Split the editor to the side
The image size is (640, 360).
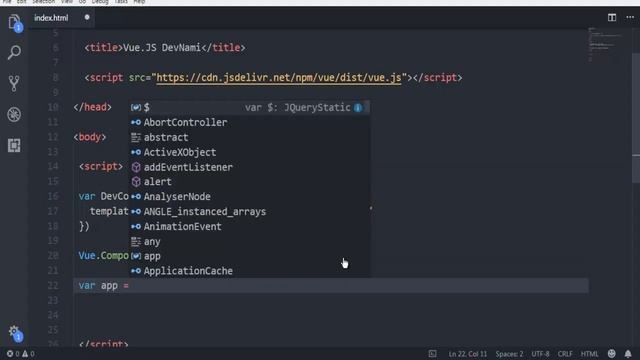pos(611,18)
